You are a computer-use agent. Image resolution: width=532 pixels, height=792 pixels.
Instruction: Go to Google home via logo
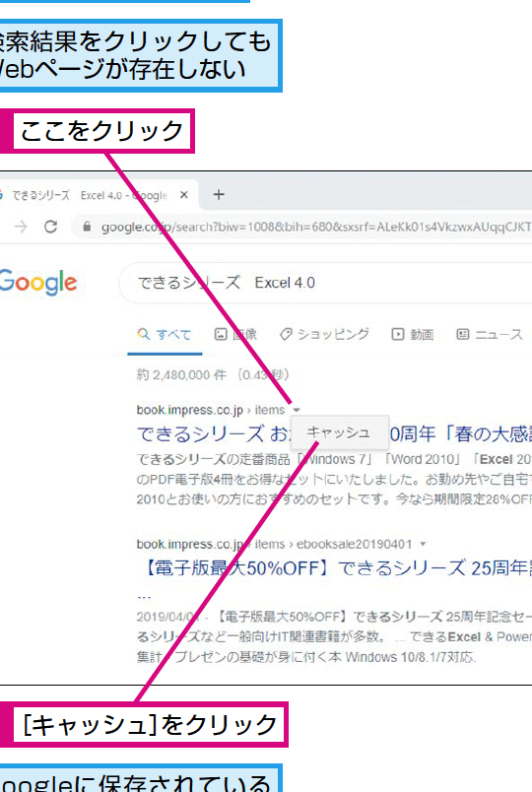tap(38, 283)
